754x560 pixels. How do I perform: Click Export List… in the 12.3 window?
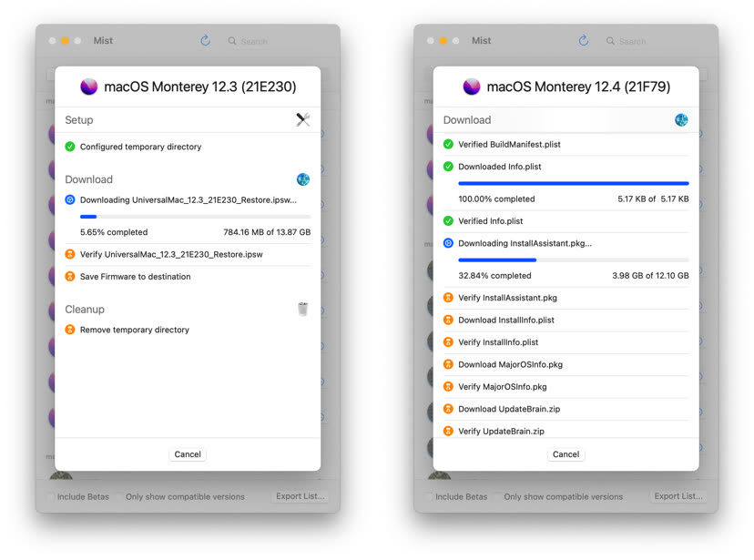pyautogui.click(x=301, y=496)
